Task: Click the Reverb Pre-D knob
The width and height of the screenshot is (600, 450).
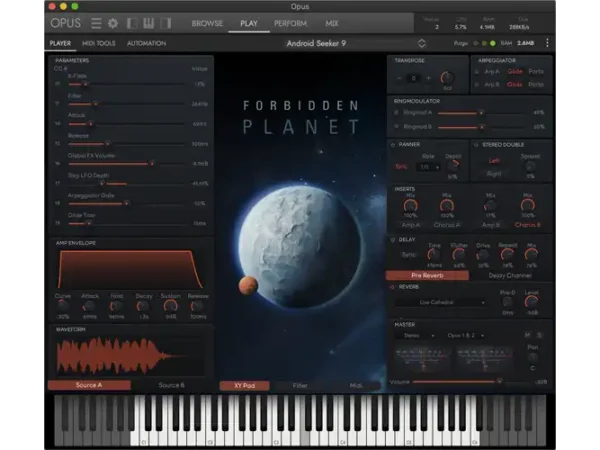Action: click(507, 302)
